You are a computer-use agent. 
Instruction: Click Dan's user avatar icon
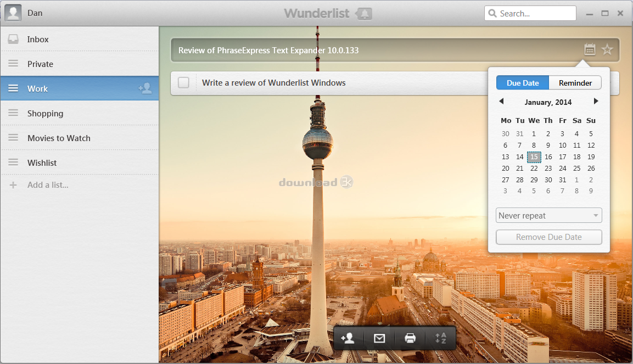(13, 13)
